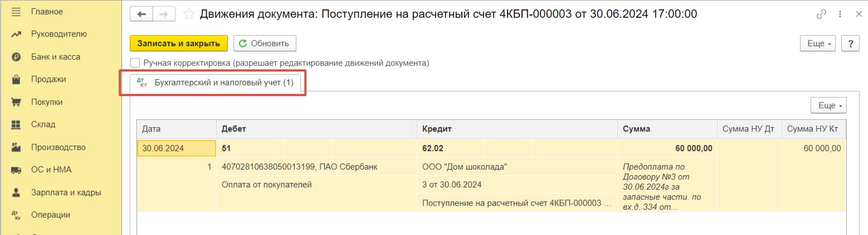This screenshot has height=235, width=868.
Task: Expand the table's Еще dropdown button
Action: point(828,105)
